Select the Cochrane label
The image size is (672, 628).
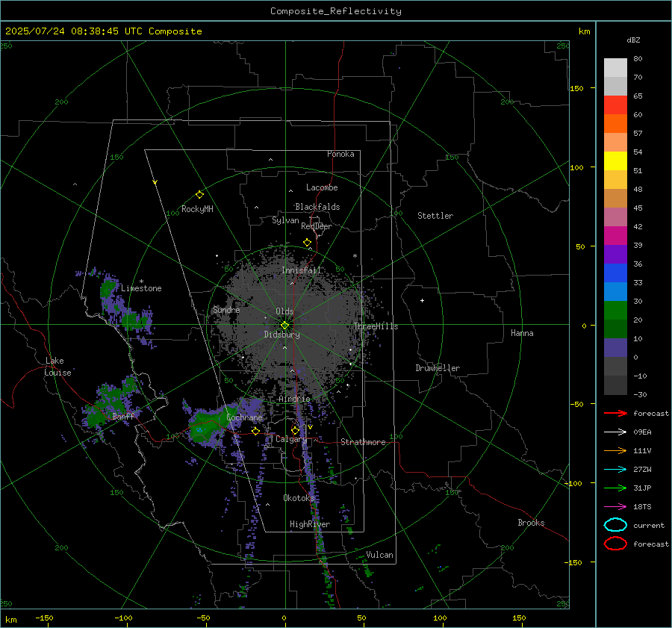[244, 417]
